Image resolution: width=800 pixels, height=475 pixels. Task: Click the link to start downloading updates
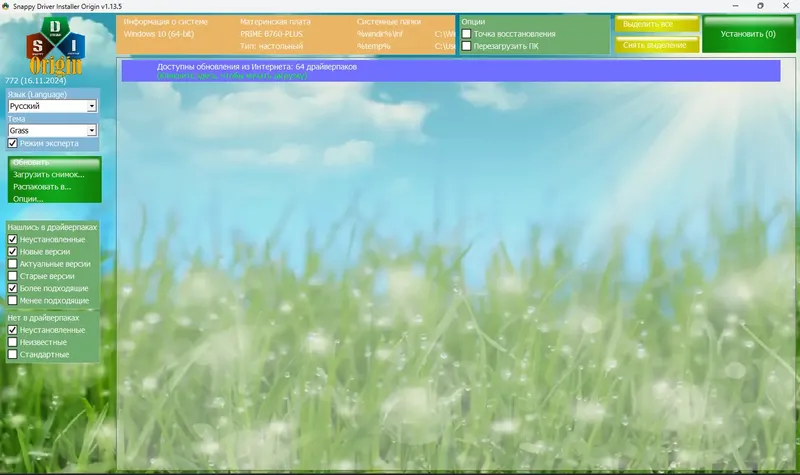[232, 76]
